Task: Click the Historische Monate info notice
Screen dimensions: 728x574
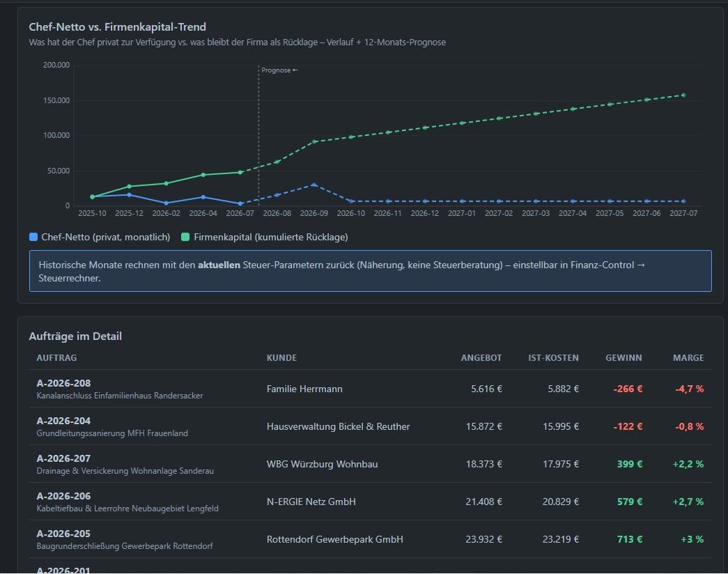Action: click(370, 271)
